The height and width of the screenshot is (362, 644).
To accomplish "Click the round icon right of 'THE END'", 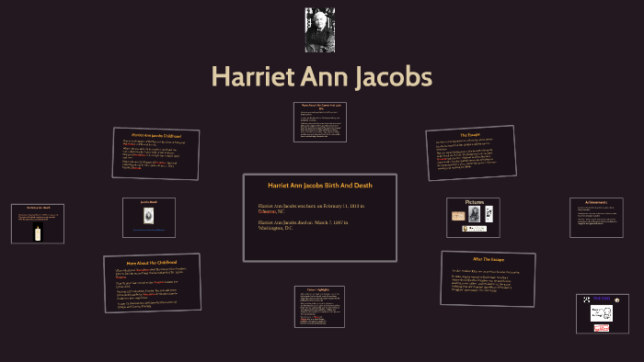I will (617, 300).
